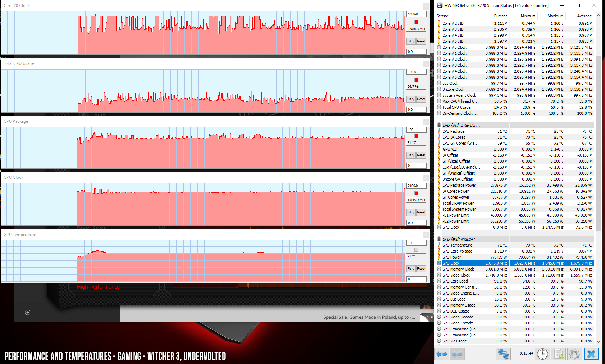605x364 pixels.
Task: Select the IA Cores Power row
Action: (x=515, y=191)
